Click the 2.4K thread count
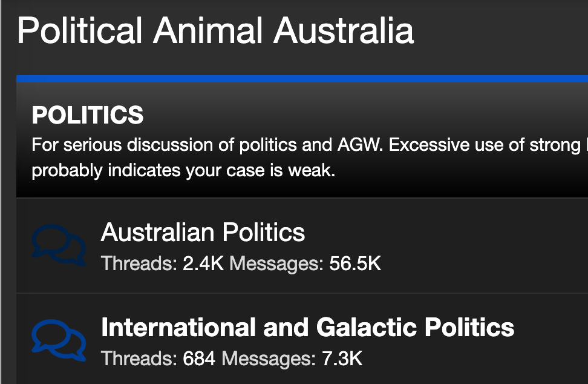588x384 pixels. click(203, 263)
